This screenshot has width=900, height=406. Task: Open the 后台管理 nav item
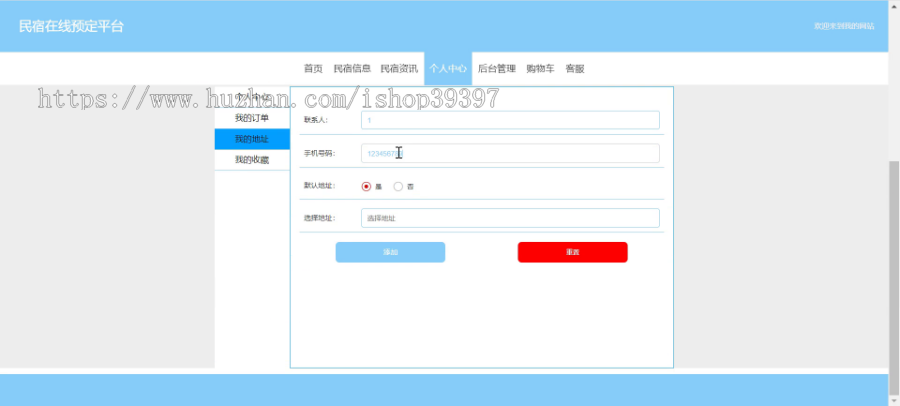click(x=496, y=68)
